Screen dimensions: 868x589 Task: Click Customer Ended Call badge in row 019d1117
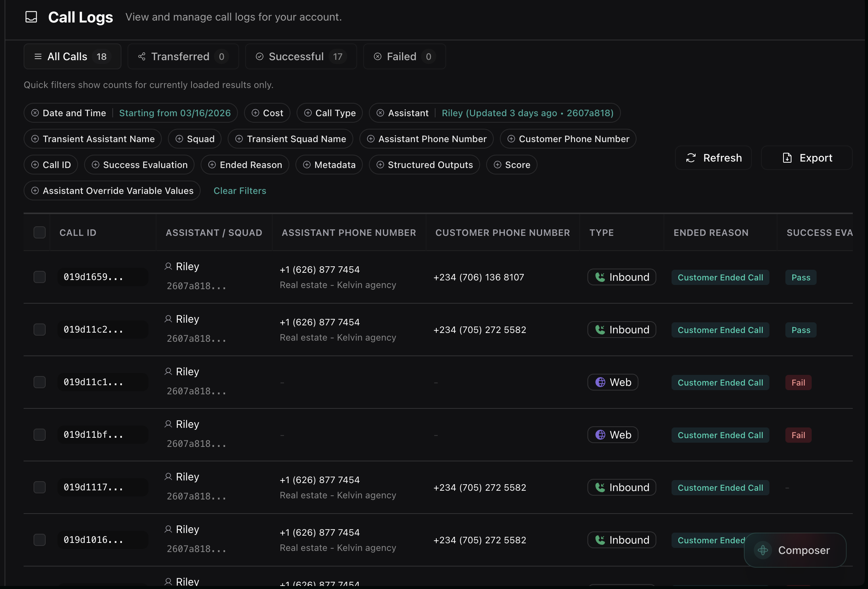720,488
